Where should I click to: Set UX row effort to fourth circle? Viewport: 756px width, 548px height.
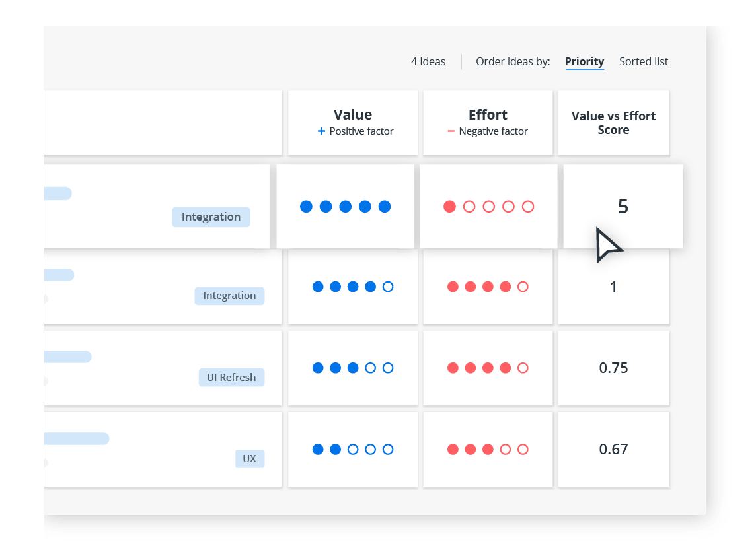click(x=506, y=450)
